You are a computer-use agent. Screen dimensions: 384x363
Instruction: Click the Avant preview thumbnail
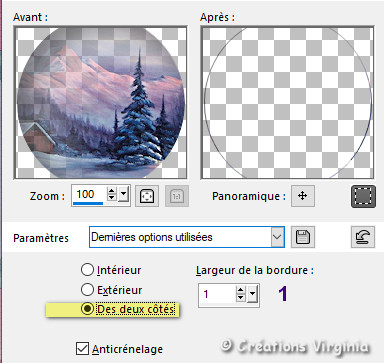coord(100,102)
